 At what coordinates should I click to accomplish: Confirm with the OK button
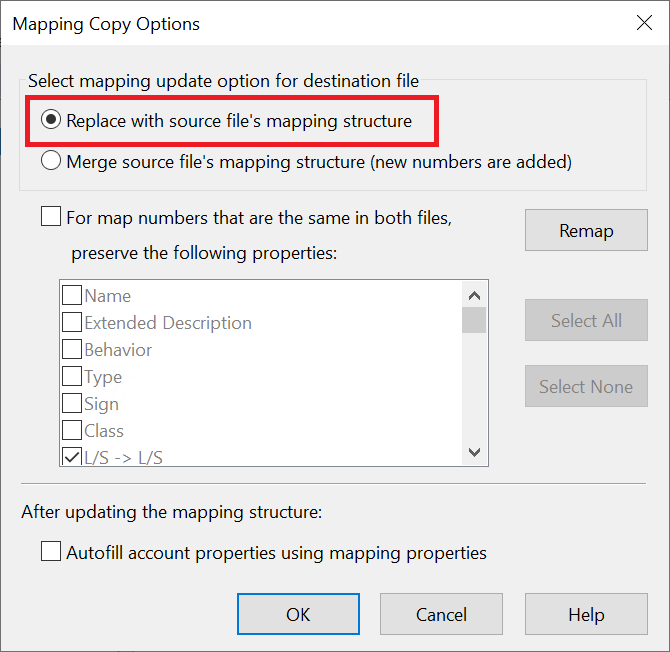pyautogui.click(x=298, y=614)
